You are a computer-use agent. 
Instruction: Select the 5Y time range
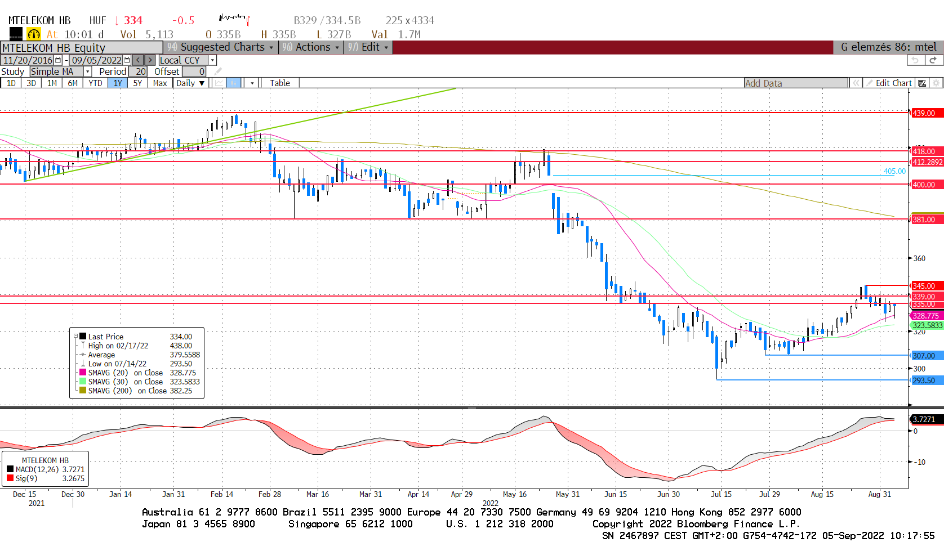[137, 83]
